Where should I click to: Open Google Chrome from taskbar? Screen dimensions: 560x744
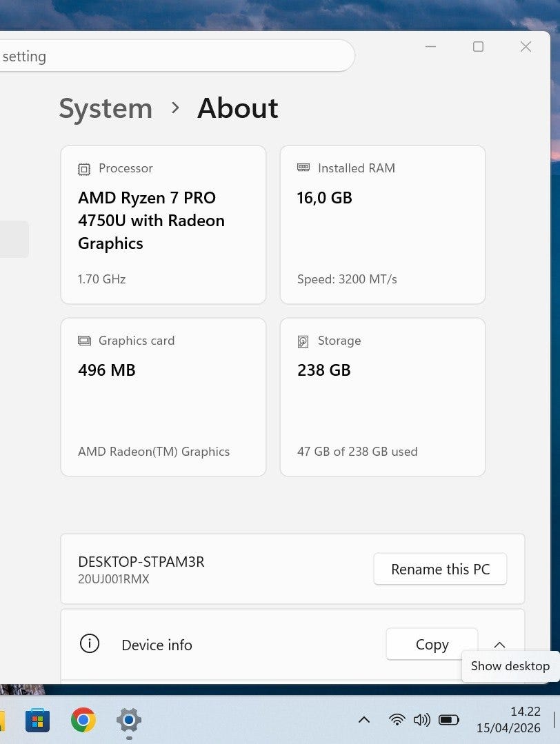[83, 721]
